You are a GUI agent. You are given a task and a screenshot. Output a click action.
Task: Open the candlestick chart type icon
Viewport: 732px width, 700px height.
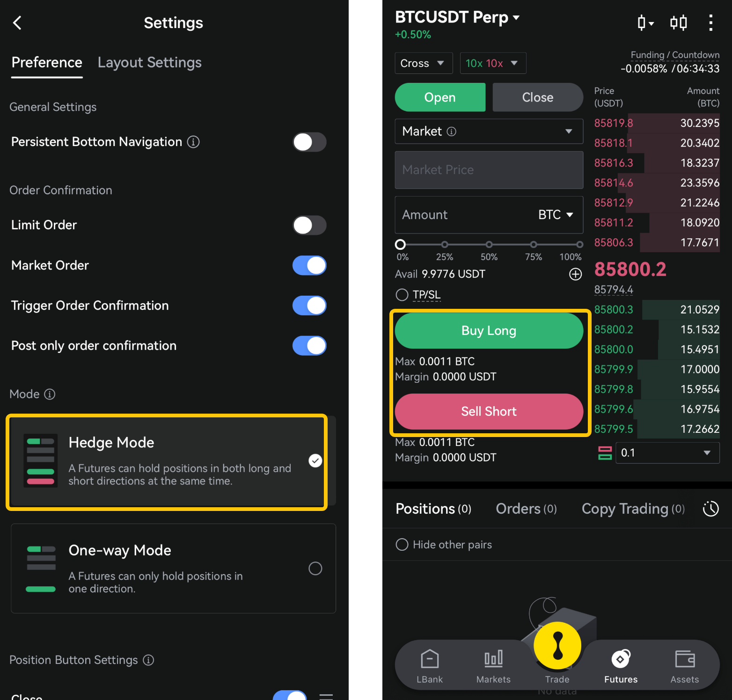[645, 22]
